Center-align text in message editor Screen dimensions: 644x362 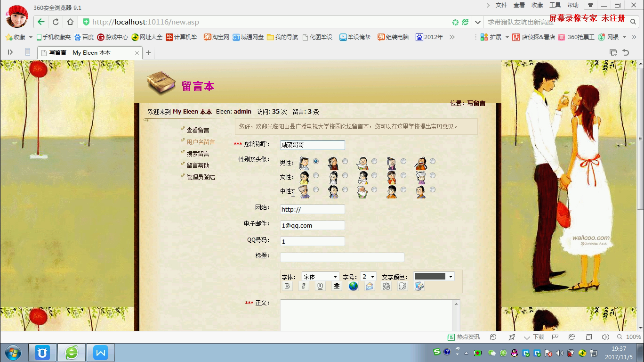[337, 286]
